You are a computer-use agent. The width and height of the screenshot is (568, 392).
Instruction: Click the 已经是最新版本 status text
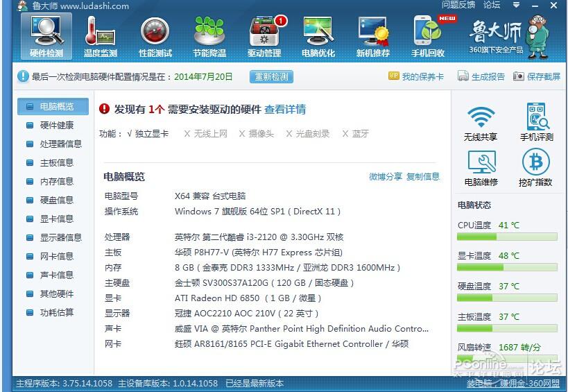point(255,384)
